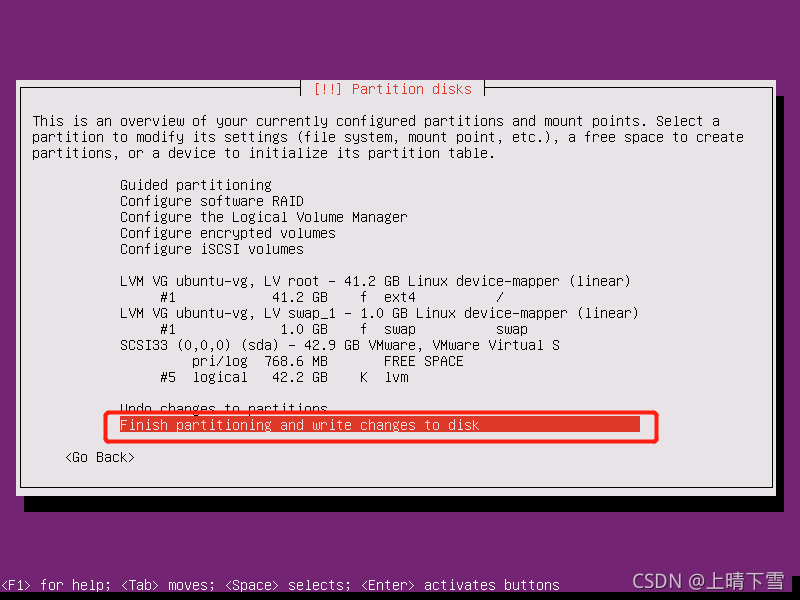Viewport: 800px width, 600px height.
Task: Select Guided partitioning option
Action: pyautogui.click(x=196, y=185)
